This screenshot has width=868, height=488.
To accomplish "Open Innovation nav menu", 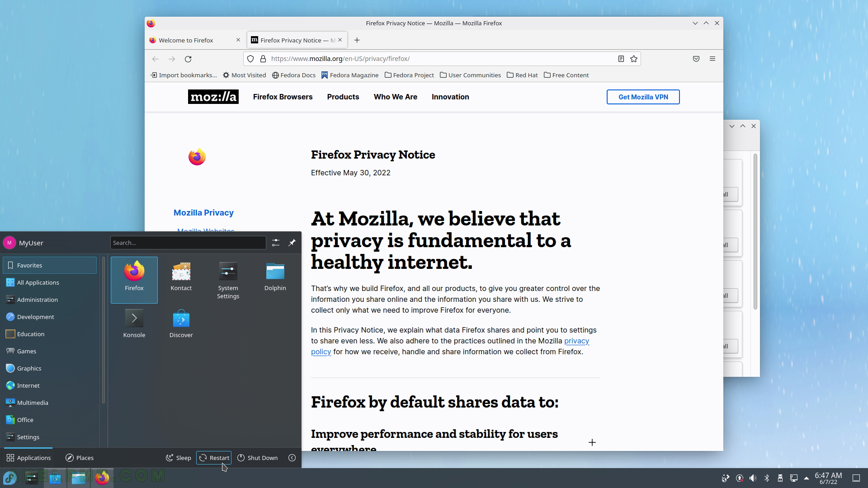I will (x=450, y=97).
